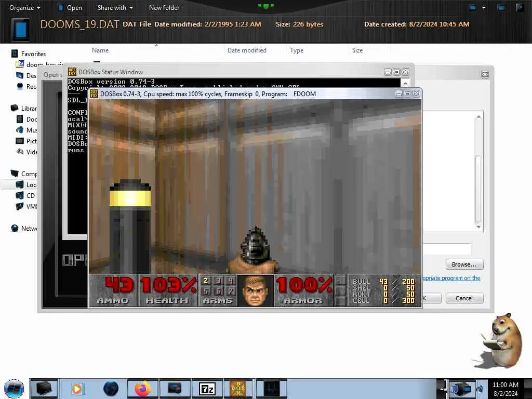532x399 pixels.
Task: Sort by the Name column header
Action: [x=100, y=50]
